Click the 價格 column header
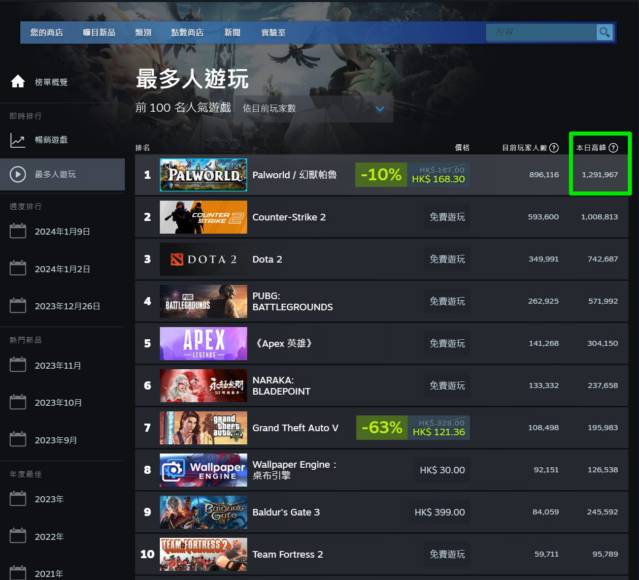The width and height of the screenshot is (639, 580). (x=462, y=148)
